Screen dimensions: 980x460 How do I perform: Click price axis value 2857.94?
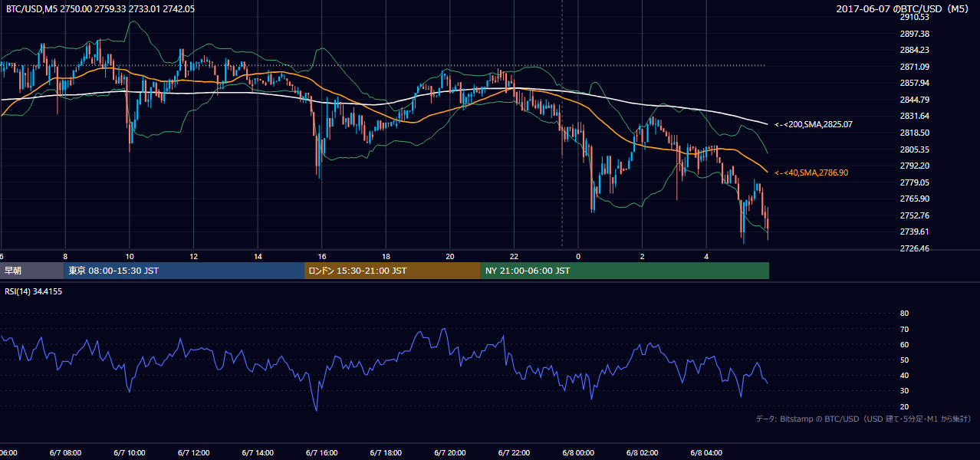pyautogui.click(x=915, y=83)
